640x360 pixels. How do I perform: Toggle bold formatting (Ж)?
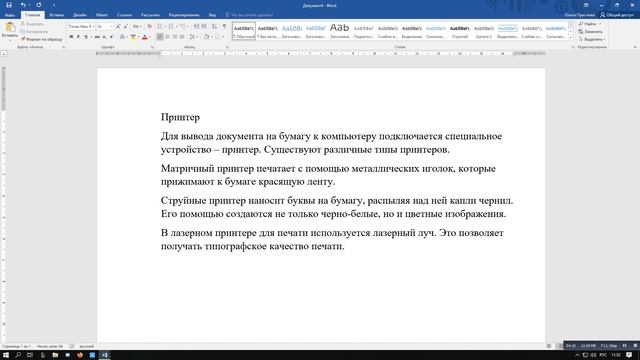(71, 37)
